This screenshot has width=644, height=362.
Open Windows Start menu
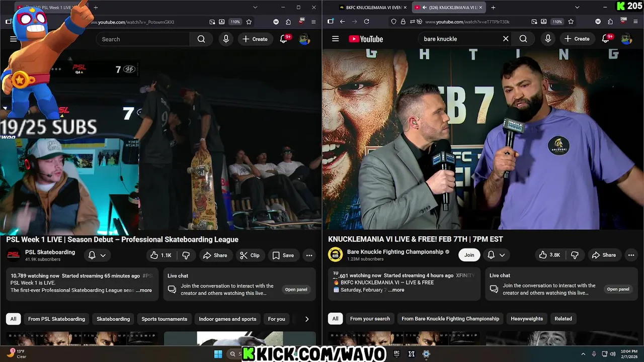click(x=218, y=354)
